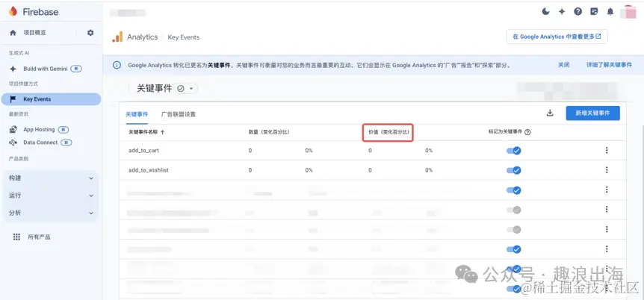
Task: Open Gemini sparkle in top bar
Action: (x=562, y=11)
